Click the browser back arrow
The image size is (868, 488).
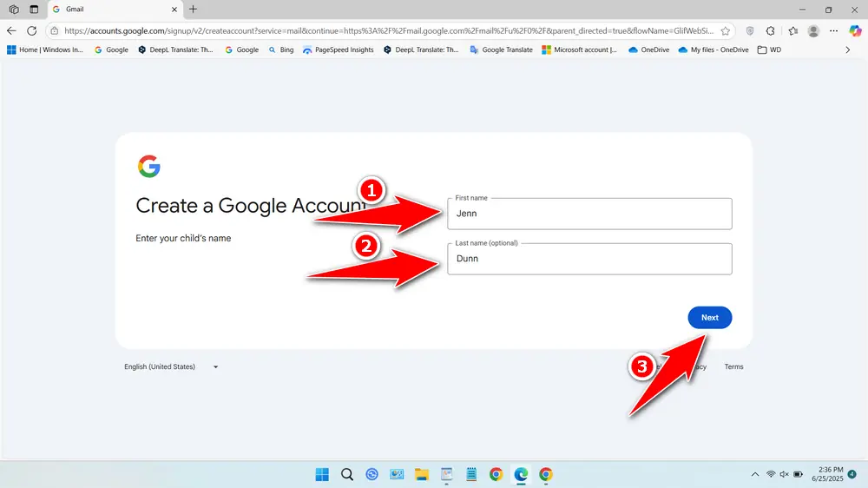point(11,31)
